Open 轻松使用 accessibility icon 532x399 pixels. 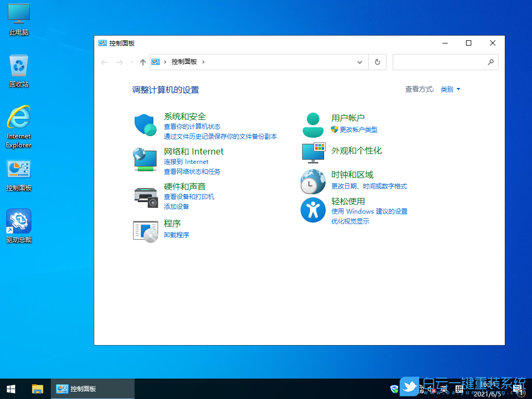(313, 210)
